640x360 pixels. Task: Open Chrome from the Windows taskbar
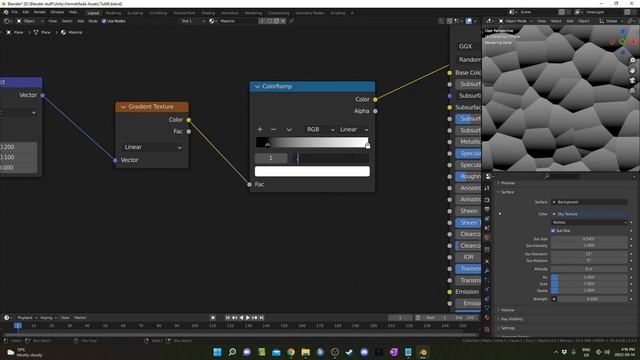291,352
